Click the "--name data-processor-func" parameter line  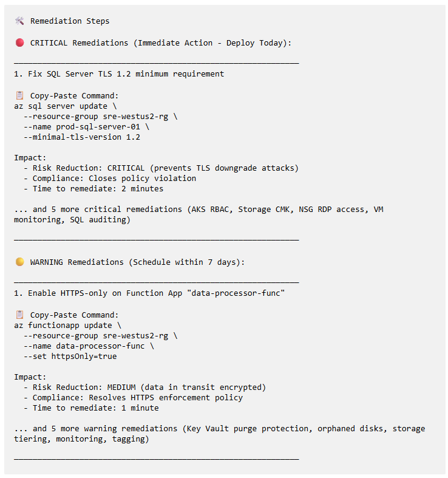click(x=89, y=346)
